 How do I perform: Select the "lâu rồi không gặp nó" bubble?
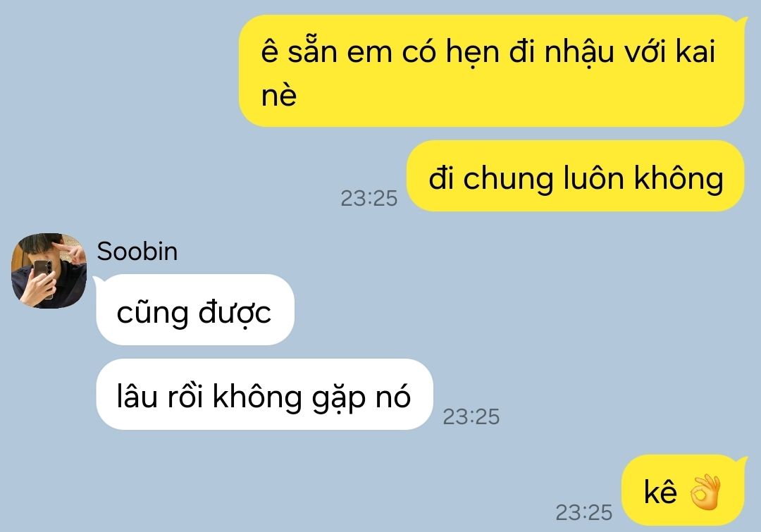click(264, 394)
